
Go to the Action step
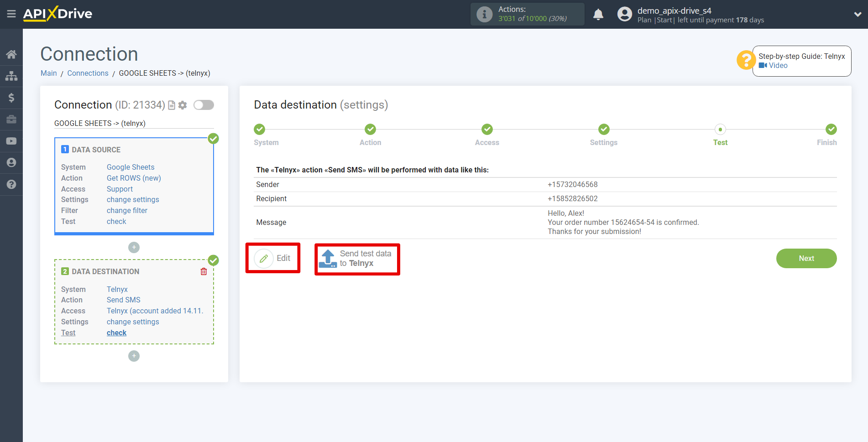coord(370,130)
